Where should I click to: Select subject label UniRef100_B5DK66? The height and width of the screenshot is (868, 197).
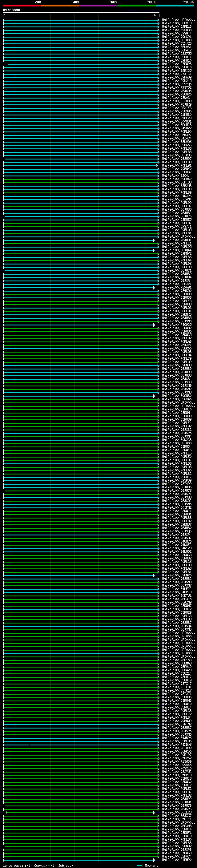point(177,348)
